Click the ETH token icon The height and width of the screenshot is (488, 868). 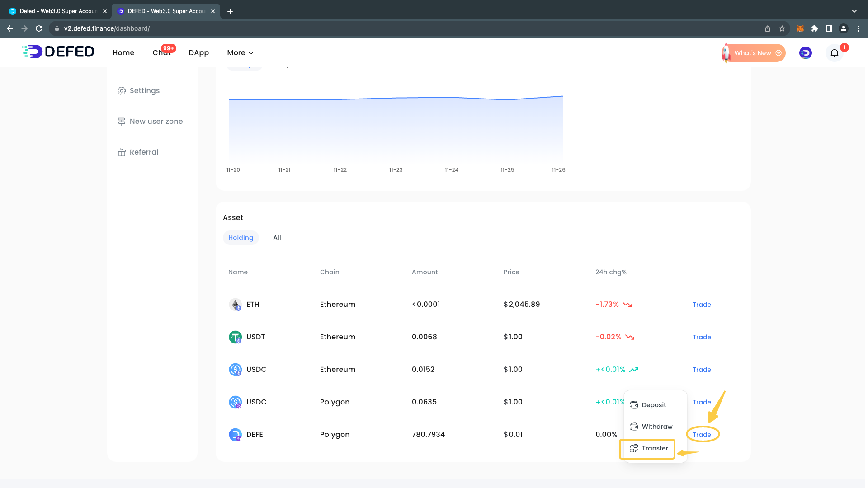pyautogui.click(x=235, y=305)
